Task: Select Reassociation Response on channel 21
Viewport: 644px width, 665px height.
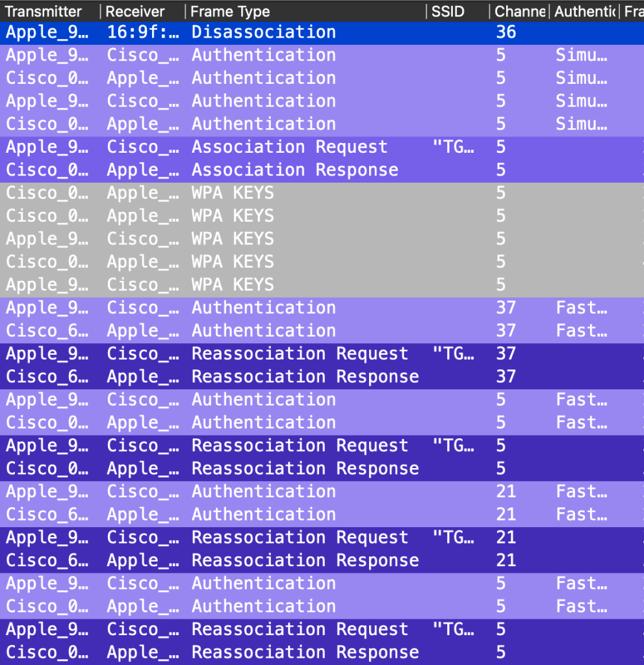Action: tap(305, 560)
